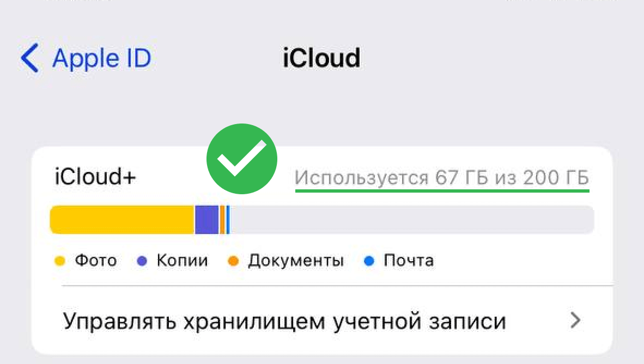Tap the chevron on the storage management row
This screenshot has width=644, height=364.
click(575, 320)
